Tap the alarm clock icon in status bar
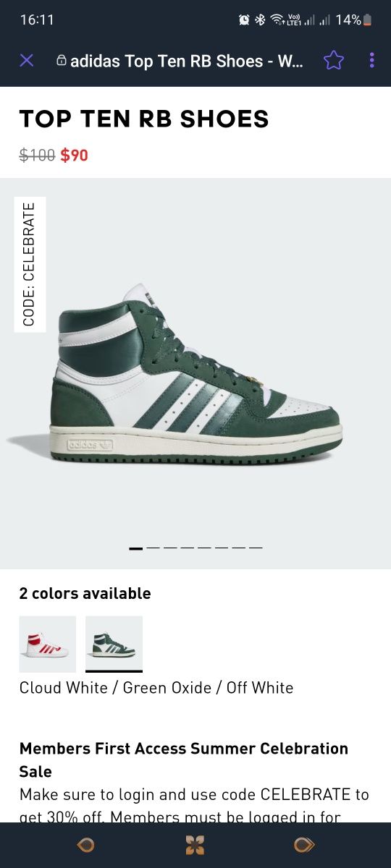391x868 pixels. [x=244, y=20]
